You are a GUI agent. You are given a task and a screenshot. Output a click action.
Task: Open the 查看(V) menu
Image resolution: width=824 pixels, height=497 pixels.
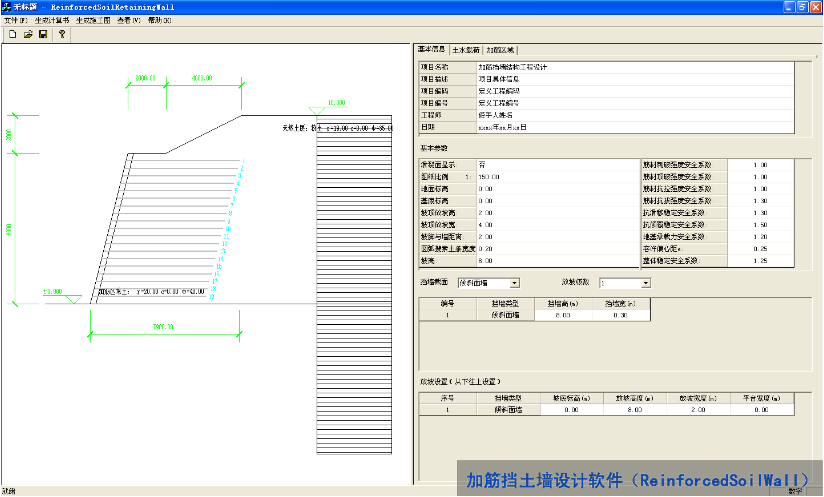click(129, 20)
